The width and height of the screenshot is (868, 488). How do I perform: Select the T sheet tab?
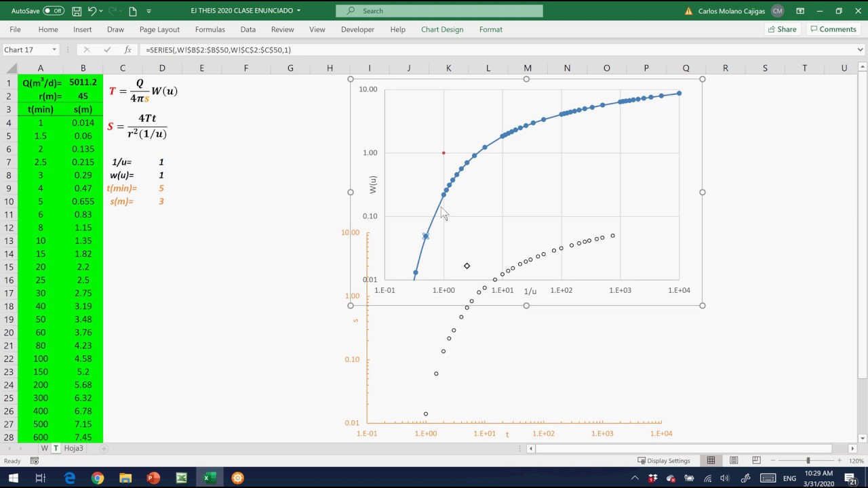56,448
